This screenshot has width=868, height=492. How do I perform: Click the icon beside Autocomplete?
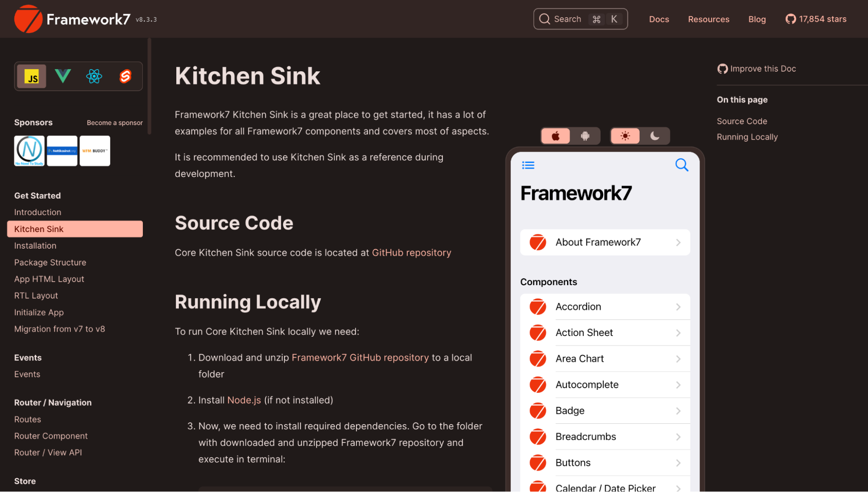tap(538, 385)
